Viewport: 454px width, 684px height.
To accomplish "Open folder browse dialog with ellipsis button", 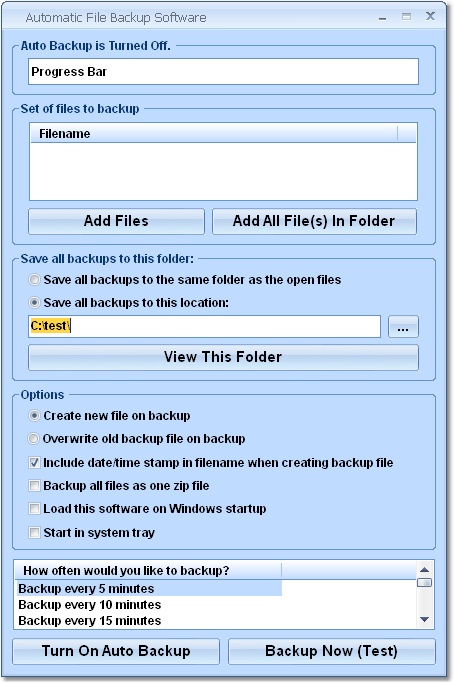I will coord(403,327).
